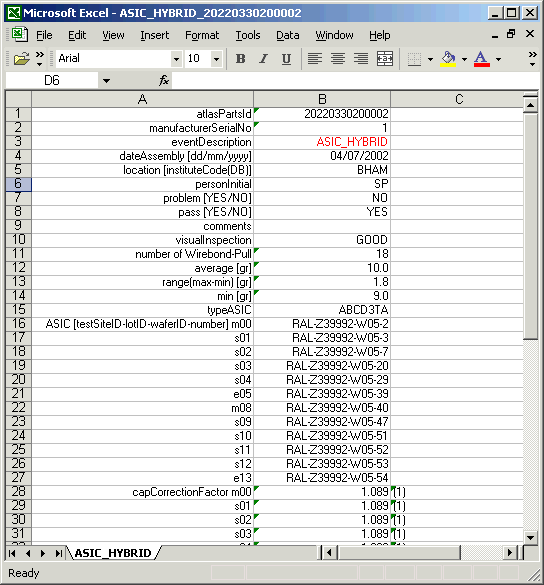The image size is (544, 585).
Task: Expand the Name Box dropdown
Action: click(106, 81)
